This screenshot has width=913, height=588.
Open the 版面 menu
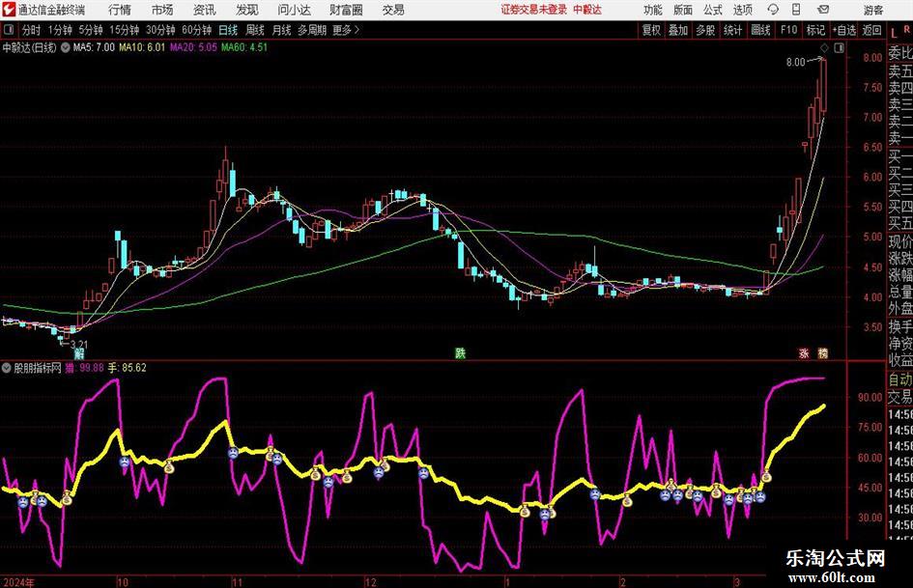tap(683, 10)
